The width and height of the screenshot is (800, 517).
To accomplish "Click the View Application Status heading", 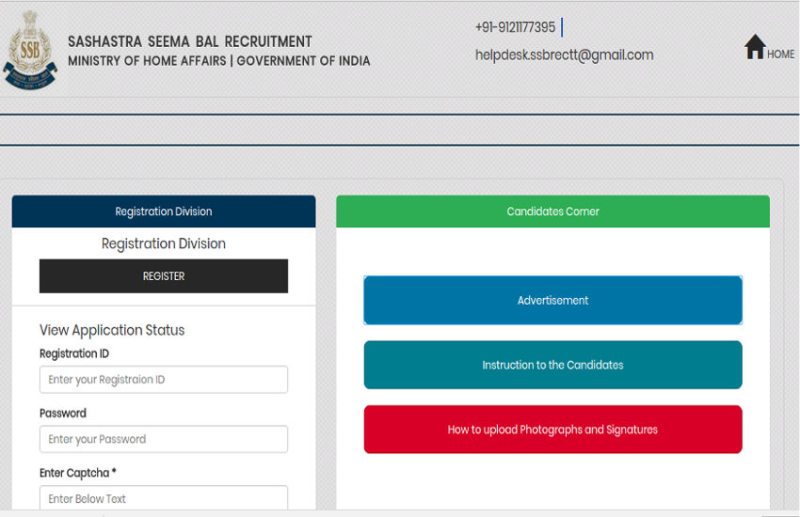I will coord(112,330).
